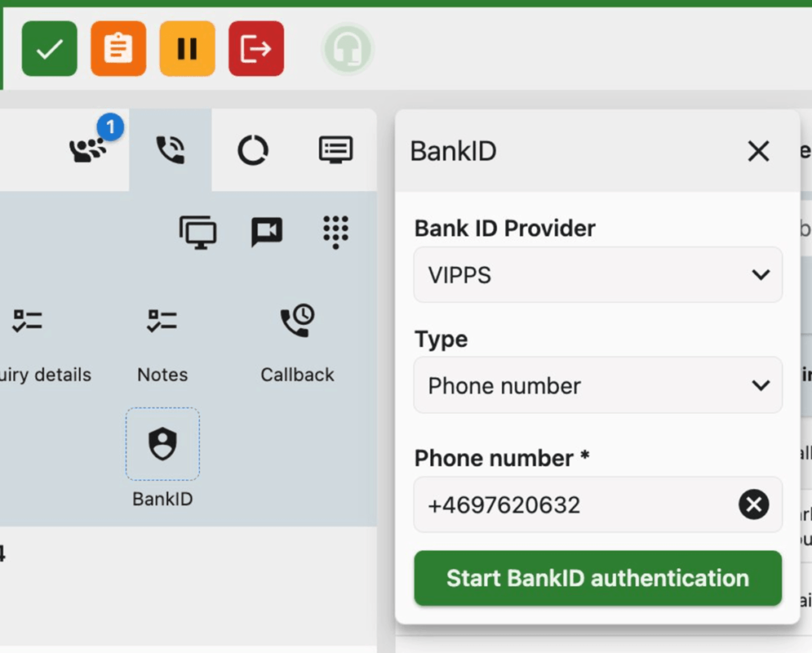Open the queue tab with badge 1
The image size is (812, 653).
coord(88,150)
